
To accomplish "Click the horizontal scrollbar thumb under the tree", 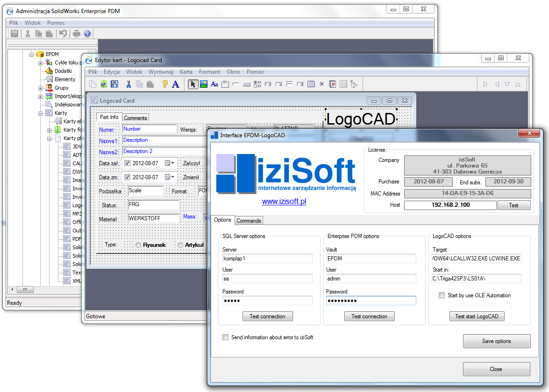I will point(25,289).
